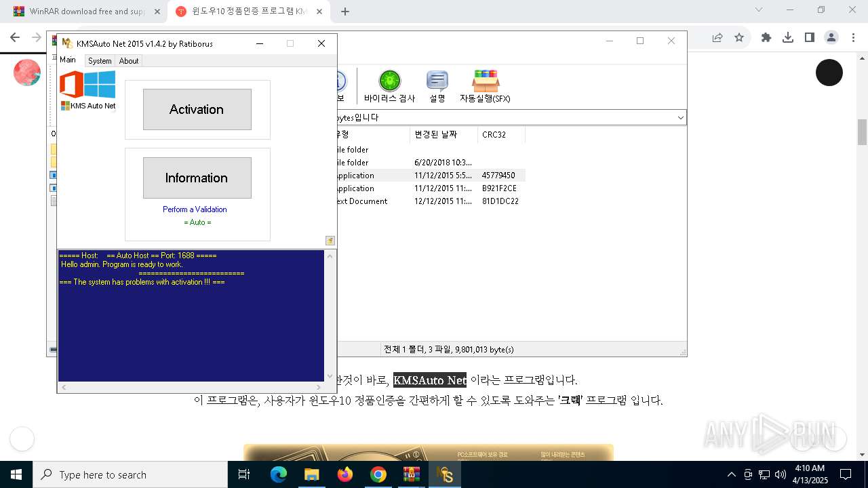Open Chrome from the taskbar
The width and height of the screenshot is (868, 488).
pyautogui.click(x=378, y=474)
